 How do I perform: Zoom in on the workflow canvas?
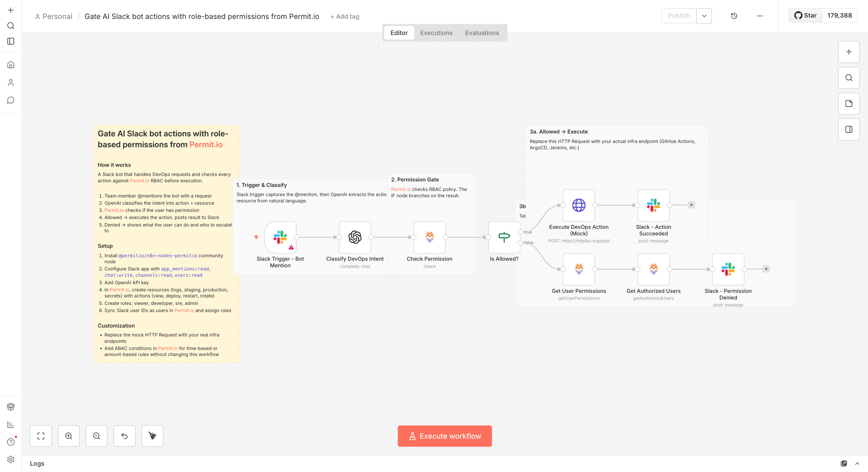[x=69, y=436]
